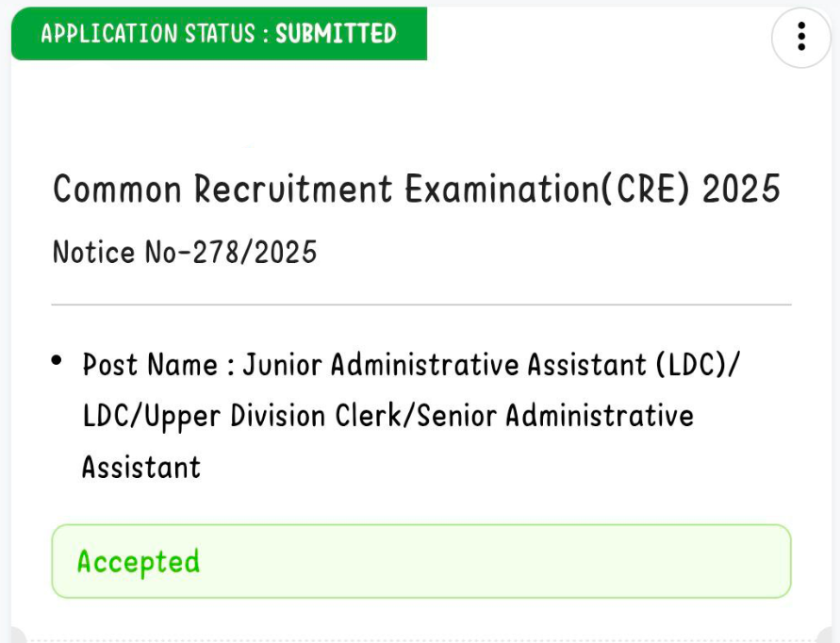Click the APPLICATION STATUS label text
Viewport: 840px width, 643px height.
point(148,33)
